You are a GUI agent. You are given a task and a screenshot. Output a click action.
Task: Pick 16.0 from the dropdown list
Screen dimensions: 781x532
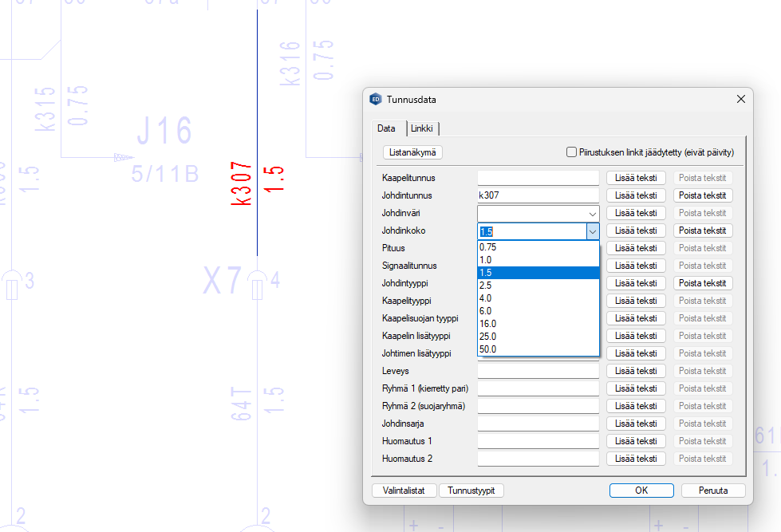pyautogui.click(x=487, y=324)
